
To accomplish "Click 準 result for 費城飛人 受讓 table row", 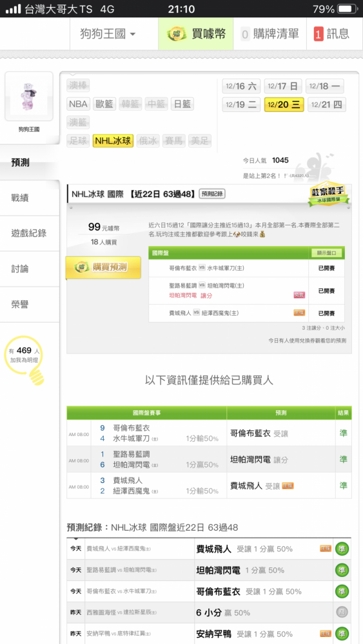I will coord(343,486).
